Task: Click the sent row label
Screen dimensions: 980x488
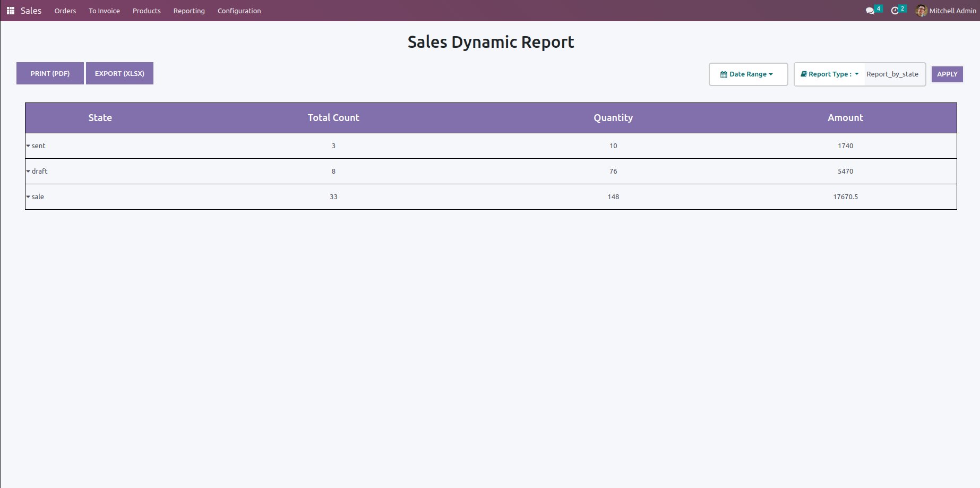Action: point(38,145)
